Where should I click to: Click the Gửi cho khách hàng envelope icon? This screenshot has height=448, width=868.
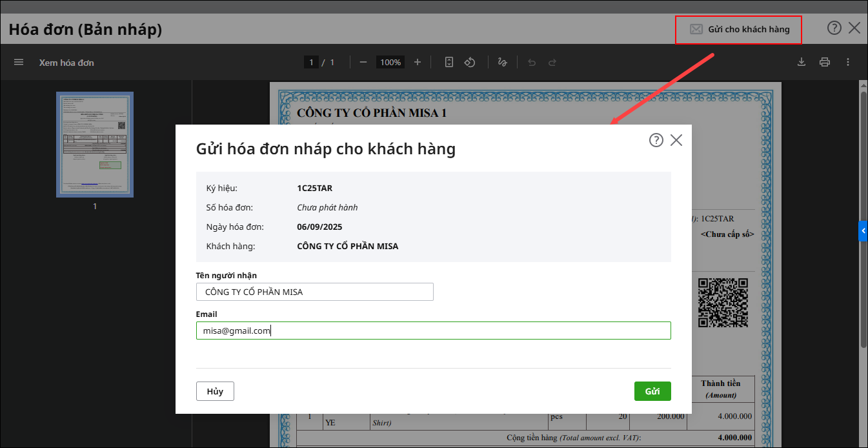pos(696,29)
